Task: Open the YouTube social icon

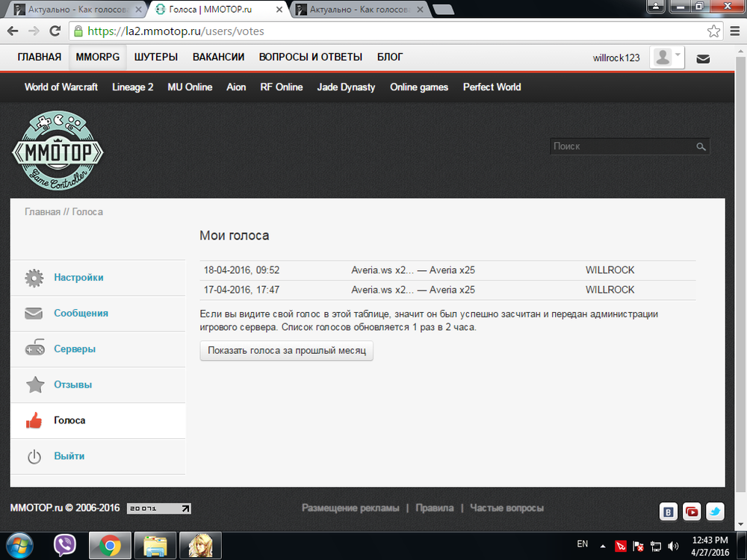Action: point(692,511)
